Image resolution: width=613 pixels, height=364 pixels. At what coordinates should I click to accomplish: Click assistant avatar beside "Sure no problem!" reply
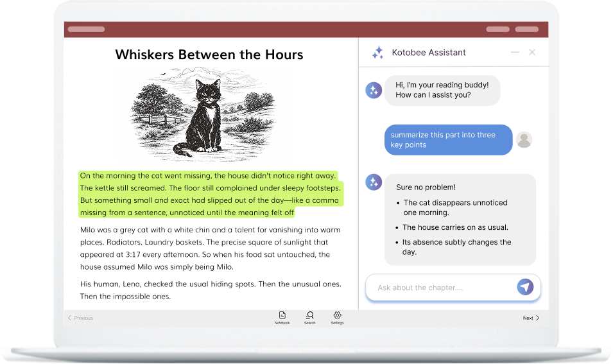(x=373, y=182)
